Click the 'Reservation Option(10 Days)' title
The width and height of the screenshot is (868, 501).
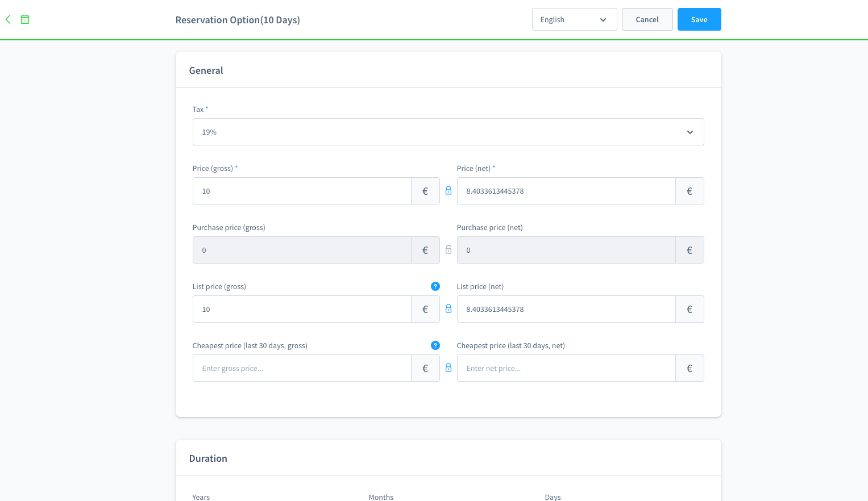[238, 20]
